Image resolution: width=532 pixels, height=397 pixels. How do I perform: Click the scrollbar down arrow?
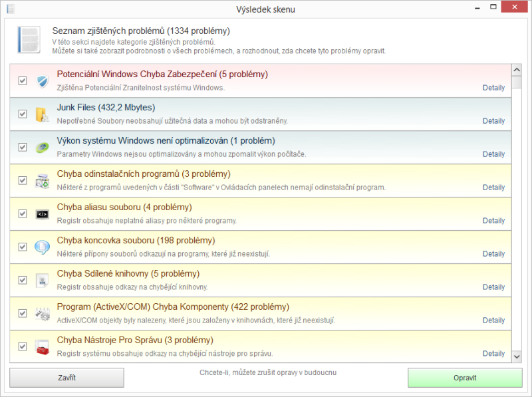pyautogui.click(x=516, y=357)
